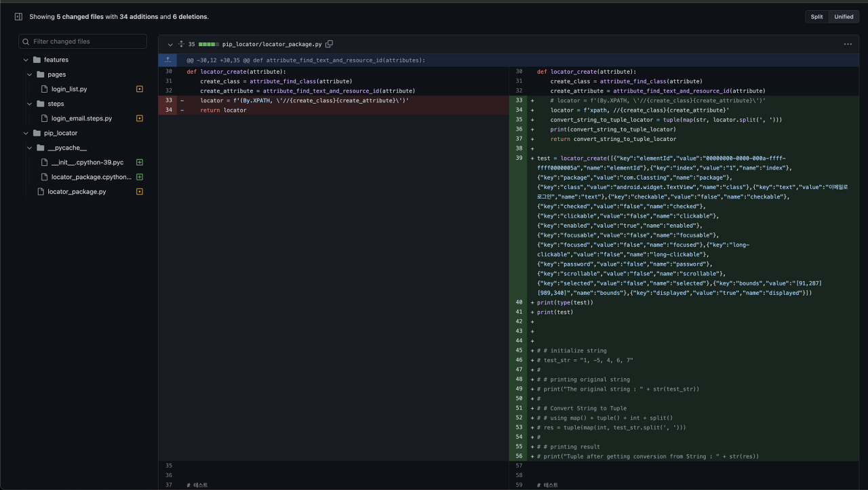Click deleted line number 33 on left side
Viewport: 868px width, 490px height.
[x=168, y=100]
